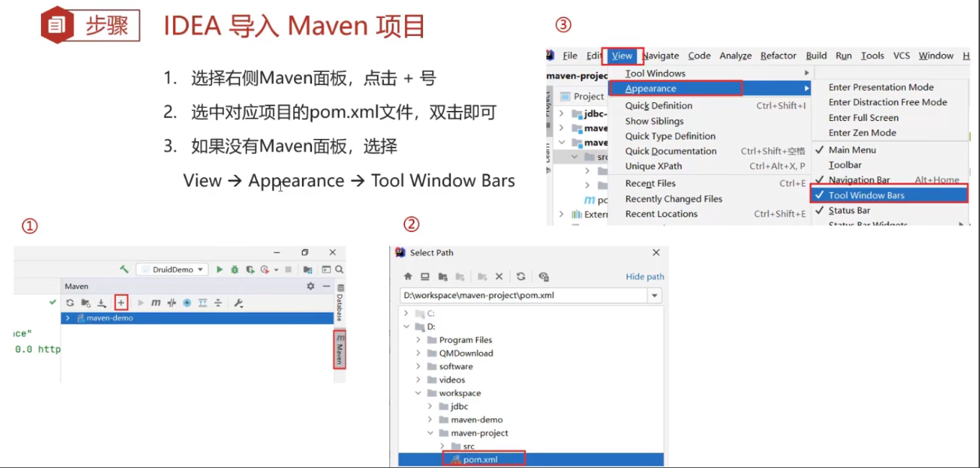Screen dimensions: 980x468
Task: Open the path history dropdown arrow
Action: 654,295
